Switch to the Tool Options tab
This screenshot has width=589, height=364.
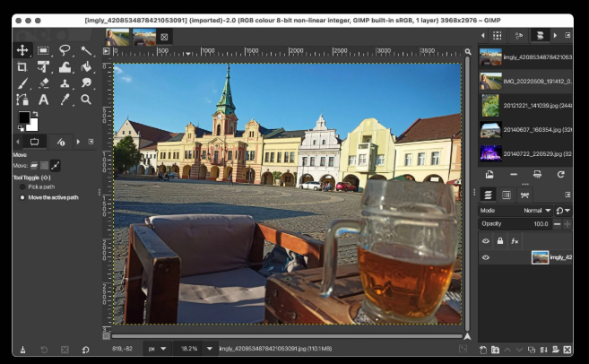point(34,142)
